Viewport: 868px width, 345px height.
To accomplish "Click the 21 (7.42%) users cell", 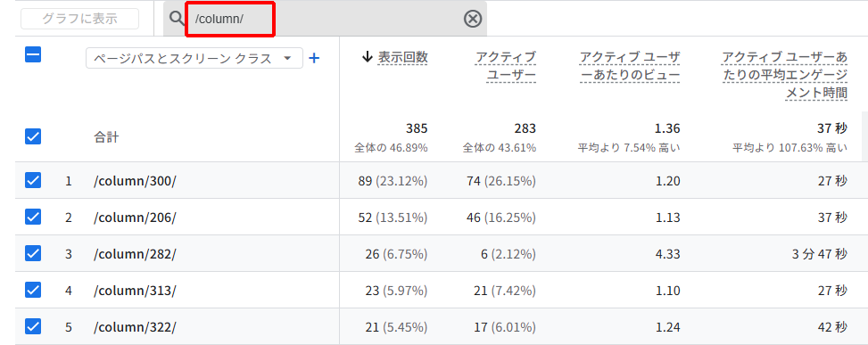I will (504, 291).
